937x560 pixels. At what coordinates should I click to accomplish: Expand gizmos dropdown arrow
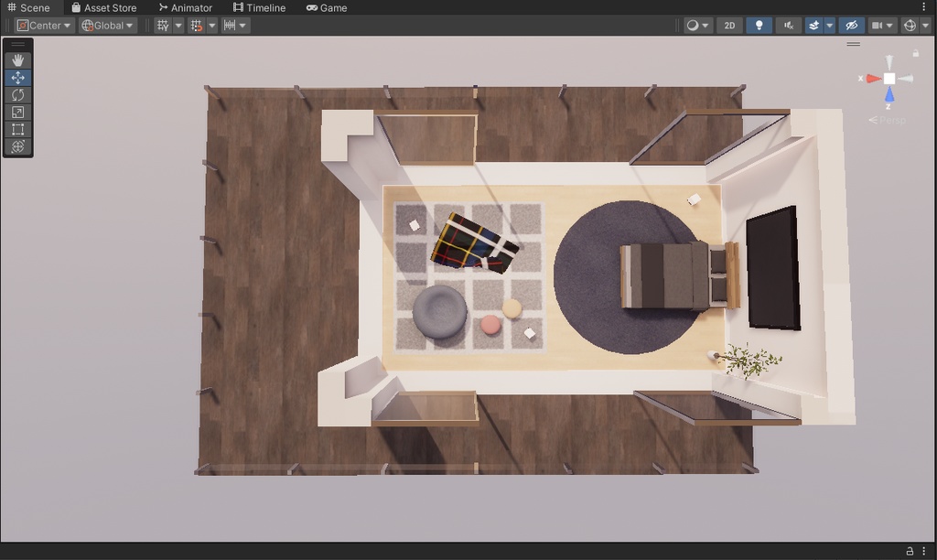pos(925,26)
